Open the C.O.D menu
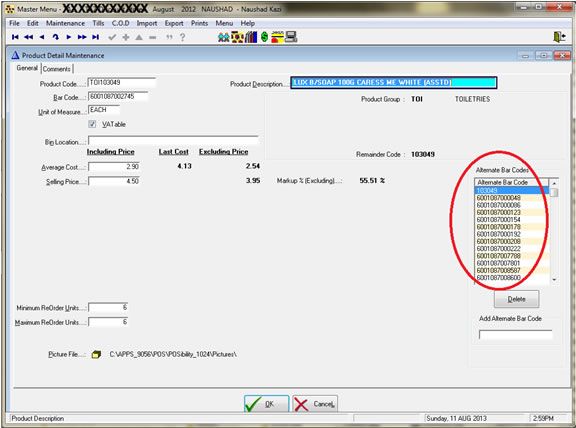576x428 pixels. tap(120, 23)
